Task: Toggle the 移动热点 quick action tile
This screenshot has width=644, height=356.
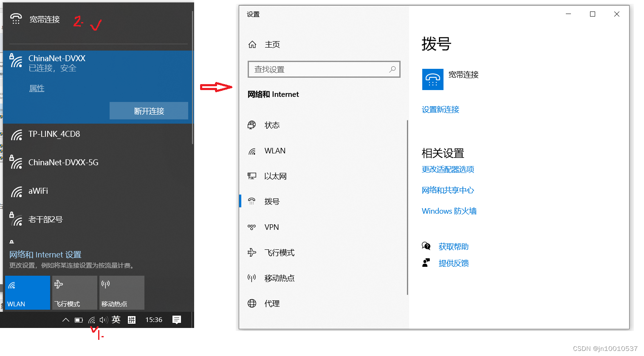Action: click(122, 293)
